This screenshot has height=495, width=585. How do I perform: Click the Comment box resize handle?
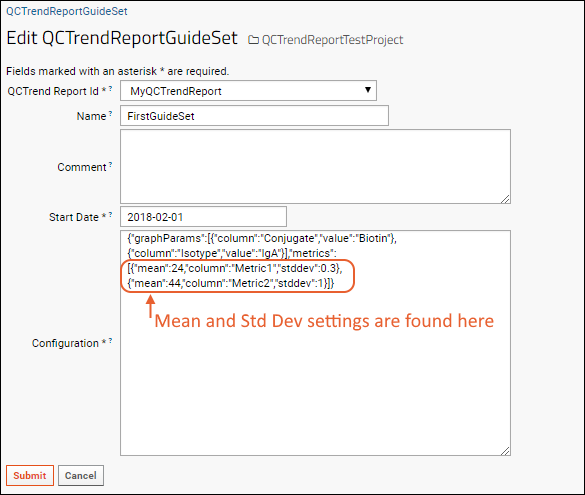coord(506,199)
